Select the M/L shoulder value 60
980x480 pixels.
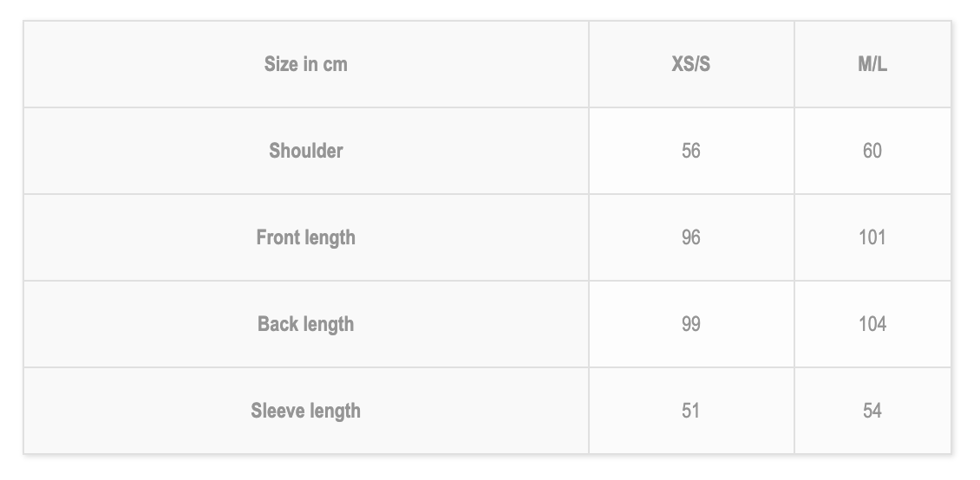point(872,151)
